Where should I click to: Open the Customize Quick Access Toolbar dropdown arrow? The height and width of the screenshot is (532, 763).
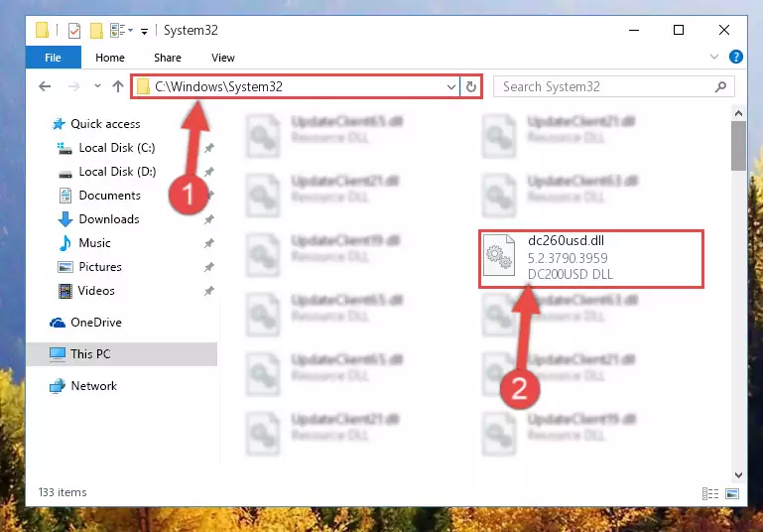coord(144,32)
